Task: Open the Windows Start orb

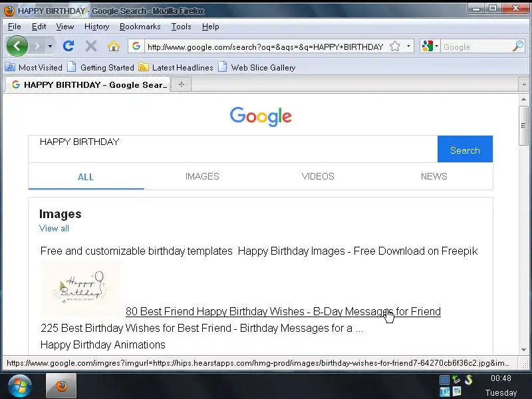Action: [20, 386]
